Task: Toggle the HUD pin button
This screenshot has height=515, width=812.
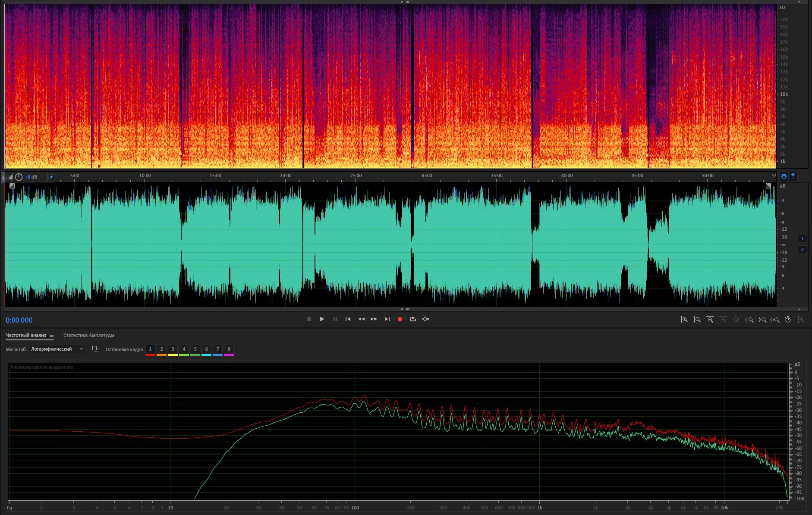Action: (51, 177)
